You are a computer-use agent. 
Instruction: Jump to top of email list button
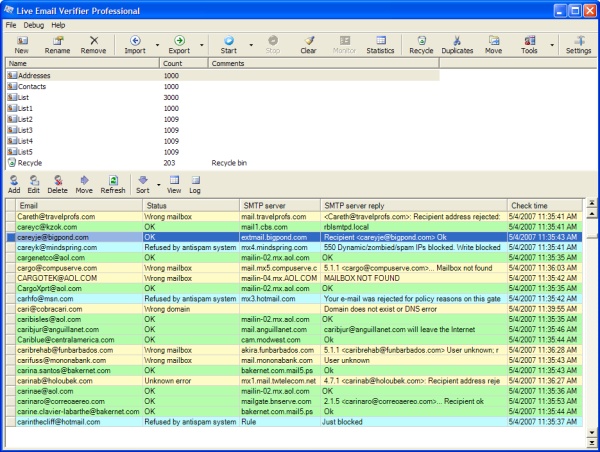pyautogui.click(x=592, y=203)
